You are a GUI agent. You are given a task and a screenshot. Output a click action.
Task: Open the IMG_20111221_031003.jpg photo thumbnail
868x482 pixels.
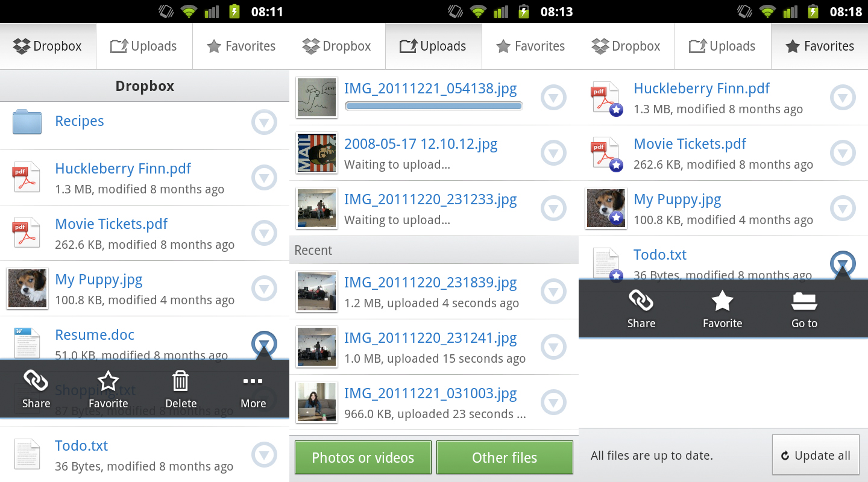(x=316, y=402)
